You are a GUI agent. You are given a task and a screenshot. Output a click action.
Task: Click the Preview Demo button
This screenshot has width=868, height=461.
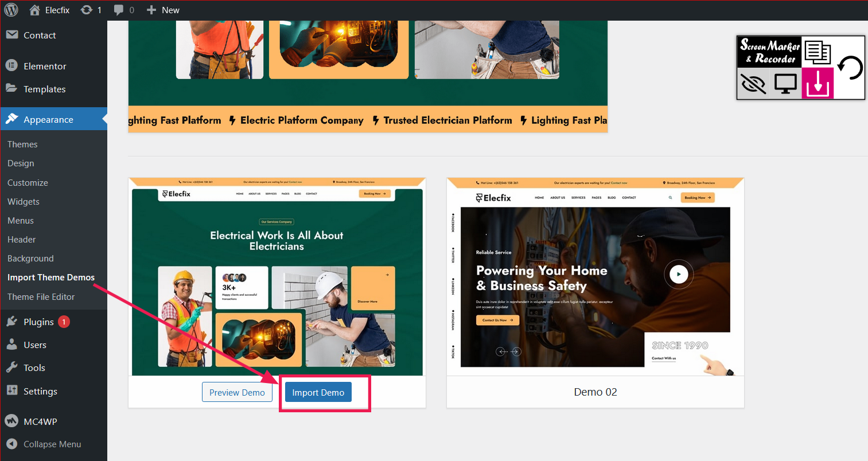[x=237, y=392]
